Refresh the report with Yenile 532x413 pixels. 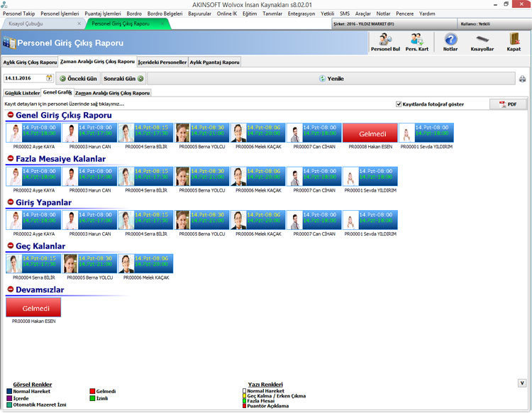(331, 78)
